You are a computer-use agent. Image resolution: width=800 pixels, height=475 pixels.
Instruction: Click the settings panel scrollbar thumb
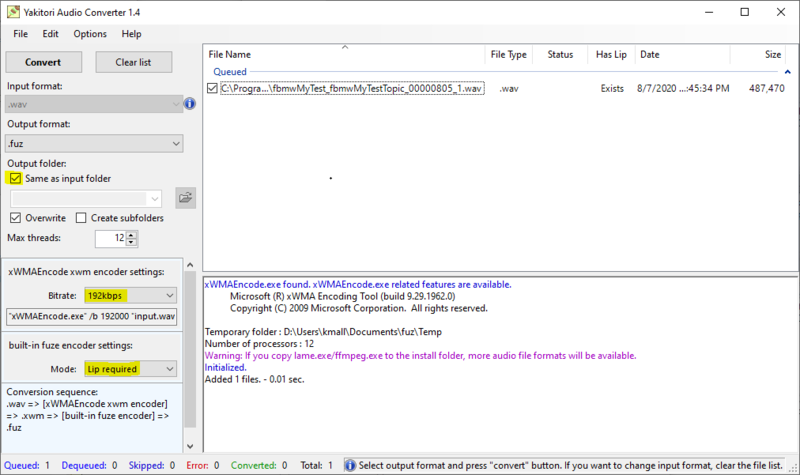coord(190,349)
